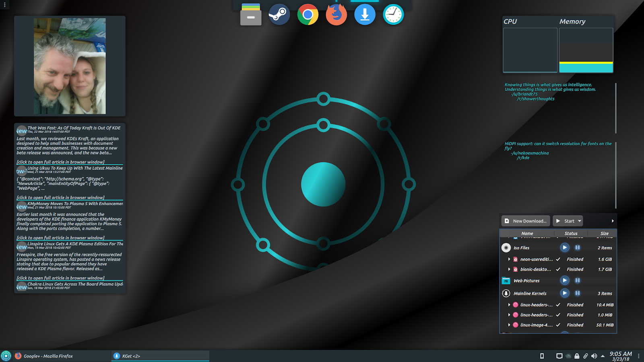Click the HiDPI Reddit post scrollbar
This screenshot has height=362, width=644.
click(616, 175)
